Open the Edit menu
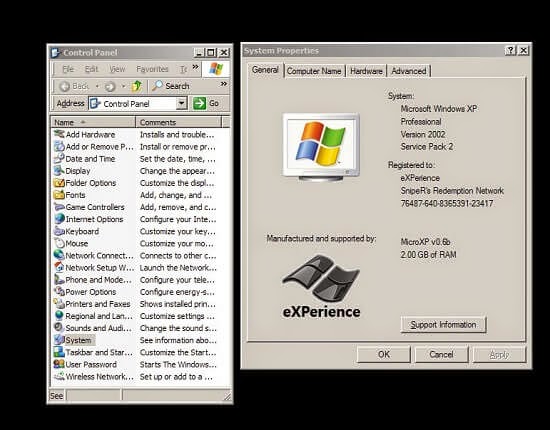Screen dimensions: 550x430 point(92,69)
